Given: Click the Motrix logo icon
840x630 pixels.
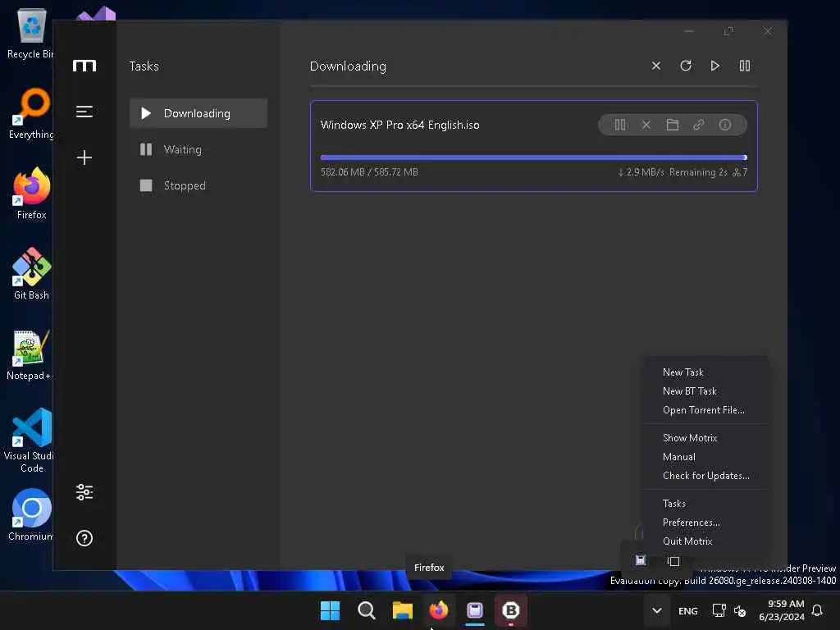Looking at the screenshot, I should (84, 66).
